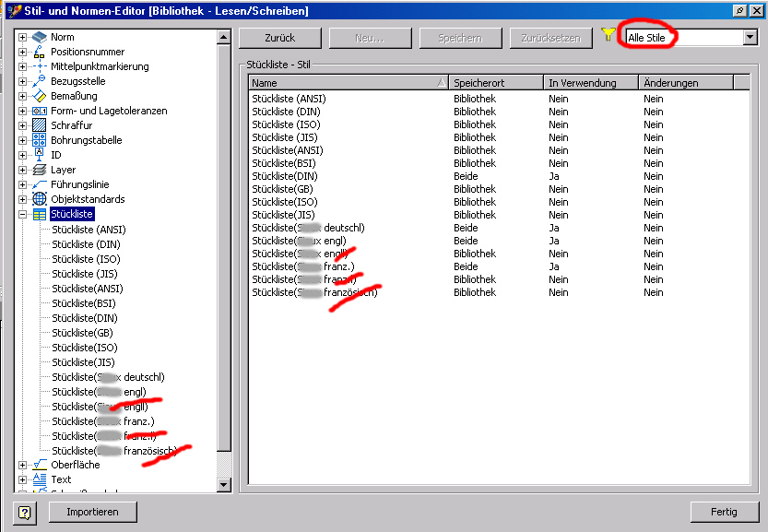Click the Zurücksetzen button
This screenshot has height=532, width=768.
[551, 38]
